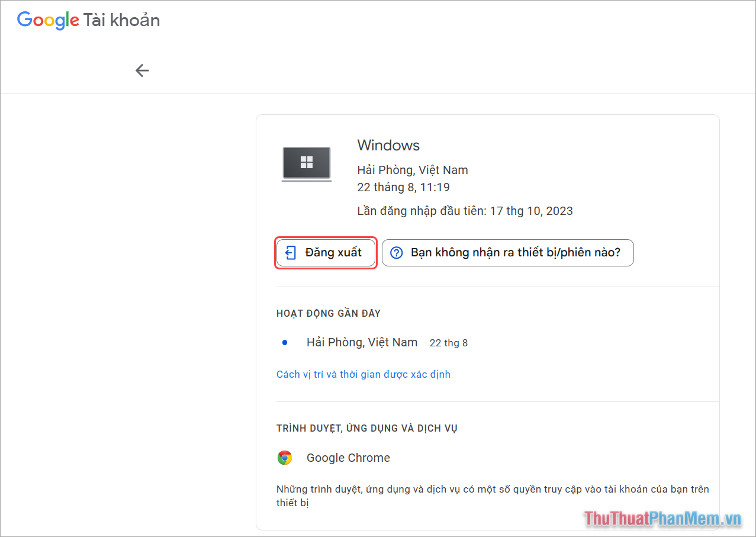The image size is (756, 537).
Task: Click the Google Chrome browser icon
Action: tap(285, 457)
